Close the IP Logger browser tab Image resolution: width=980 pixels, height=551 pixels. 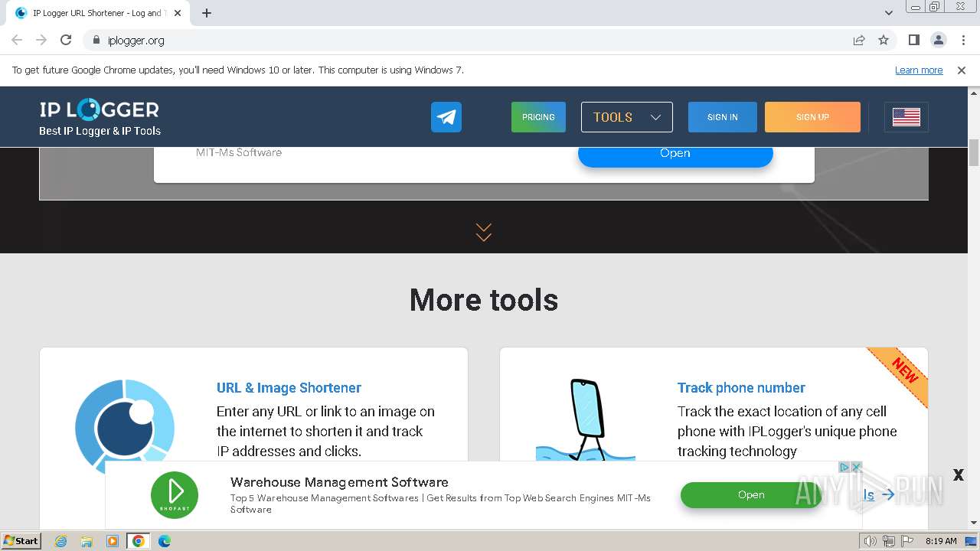pos(178,13)
